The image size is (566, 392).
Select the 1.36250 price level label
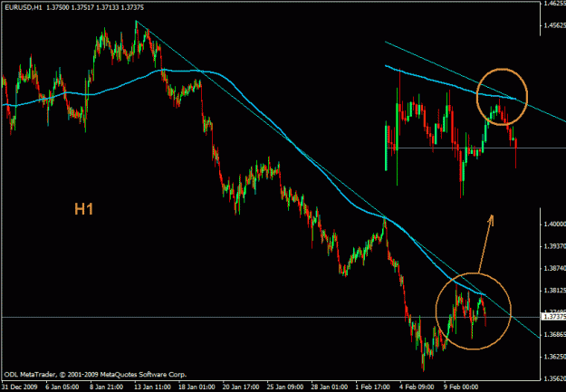[x=554, y=357]
